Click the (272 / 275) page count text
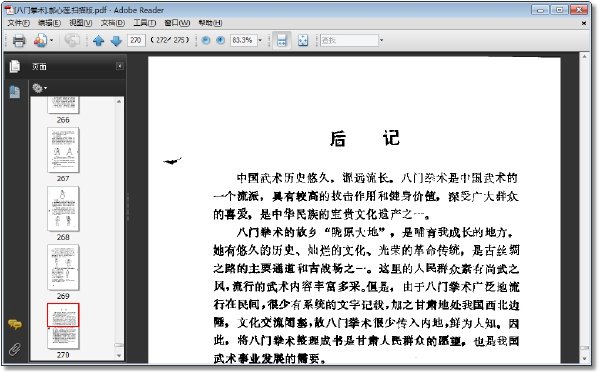Screen dimensions: 600x374 [170, 40]
